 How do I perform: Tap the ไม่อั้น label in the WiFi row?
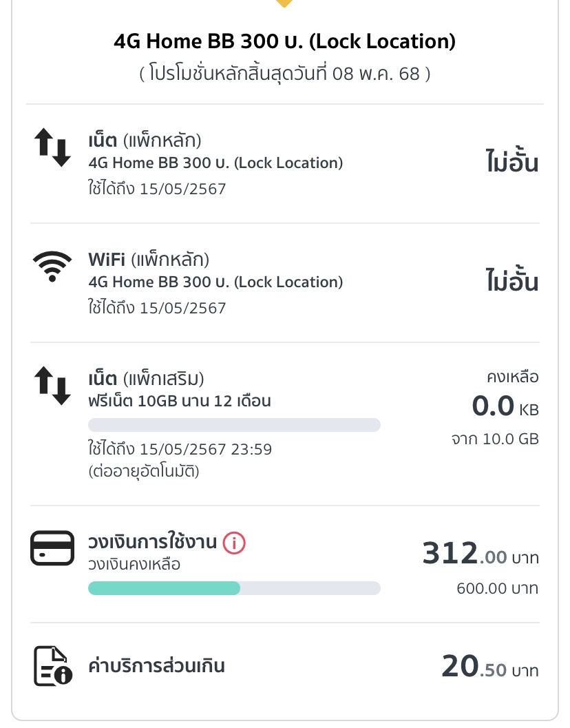pyautogui.click(x=512, y=280)
